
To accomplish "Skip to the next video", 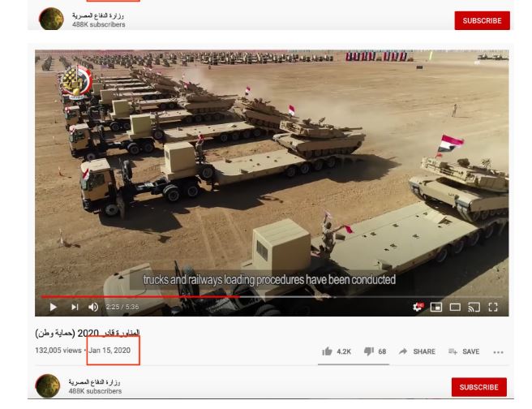I will click(75, 308).
